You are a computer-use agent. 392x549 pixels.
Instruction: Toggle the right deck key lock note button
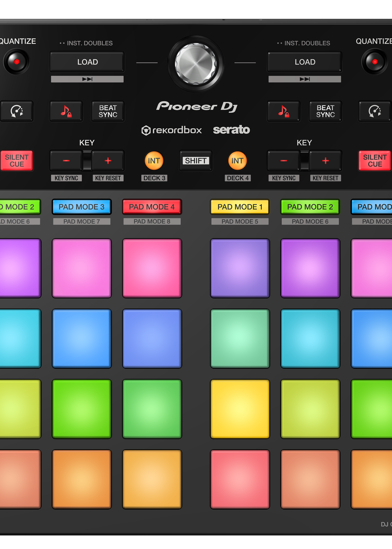pyautogui.click(x=284, y=111)
